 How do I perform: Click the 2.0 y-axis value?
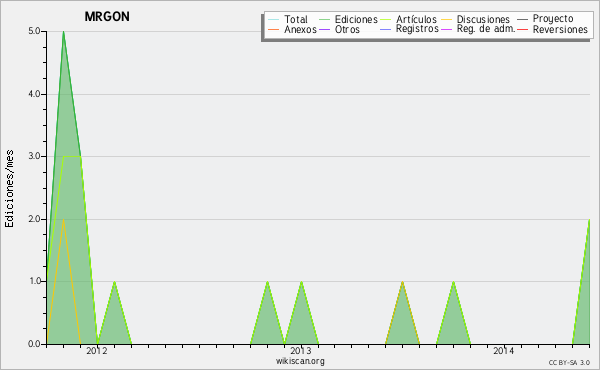click(34, 219)
